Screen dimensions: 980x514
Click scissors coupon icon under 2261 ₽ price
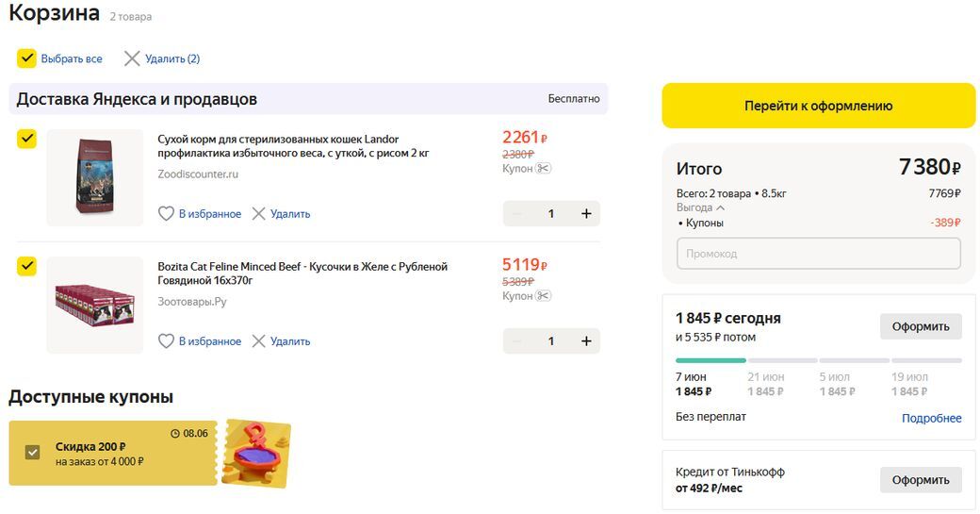543,168
